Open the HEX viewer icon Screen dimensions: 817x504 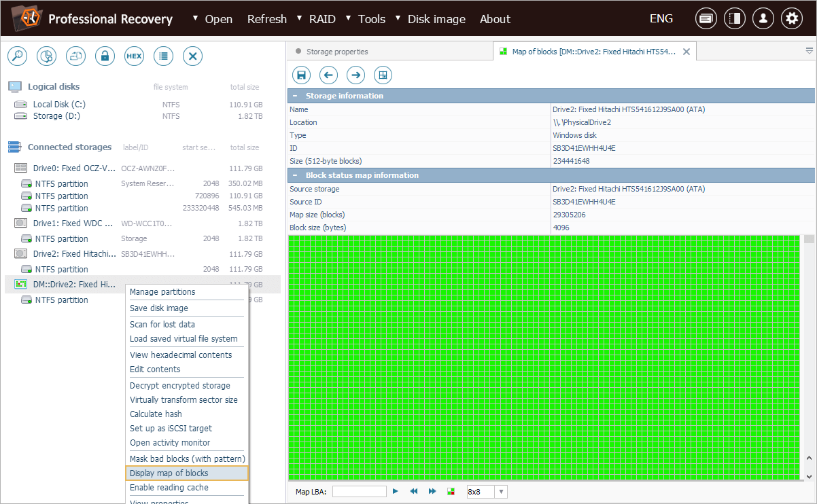coord(134,56)
